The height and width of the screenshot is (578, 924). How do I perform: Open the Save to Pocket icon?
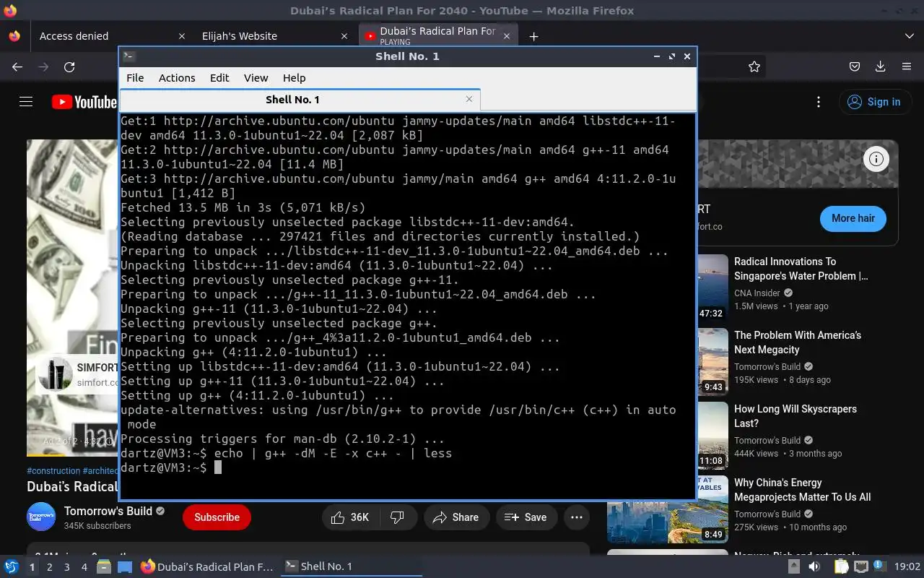pyautogui.click(x=855, y=66)
